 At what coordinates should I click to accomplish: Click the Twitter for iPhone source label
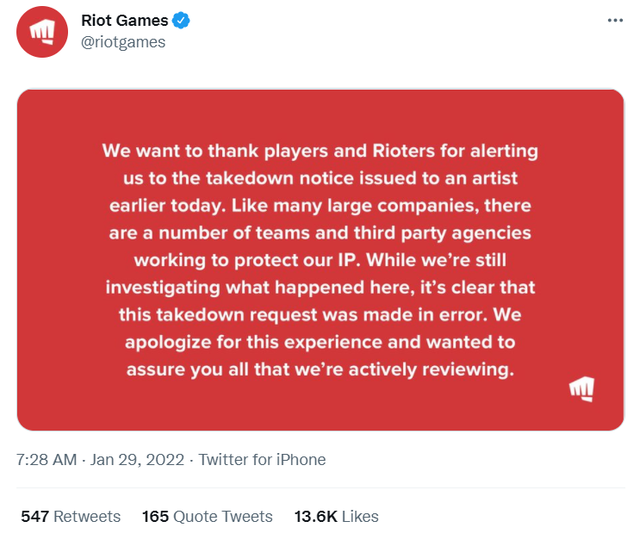[262, 460]
